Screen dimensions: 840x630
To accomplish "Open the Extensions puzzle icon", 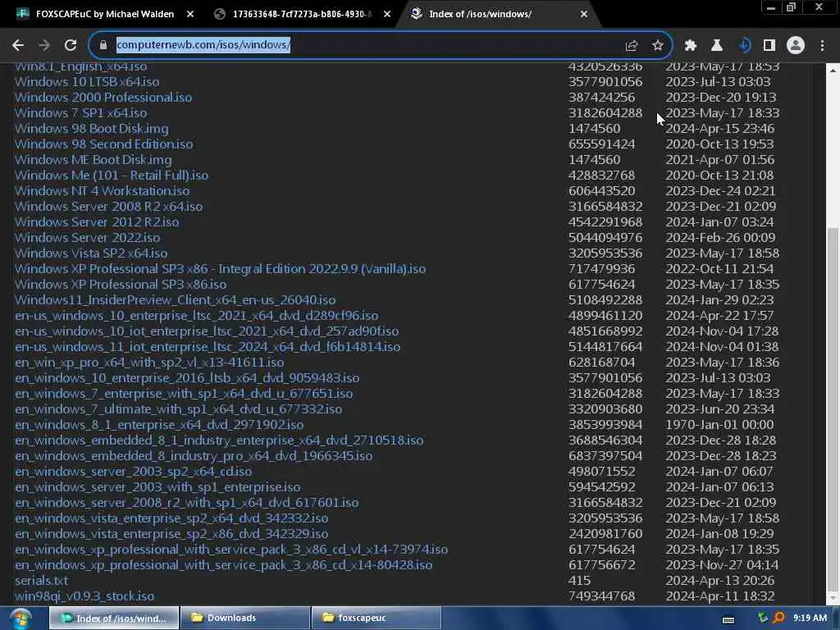I will [x=691, y=46].
